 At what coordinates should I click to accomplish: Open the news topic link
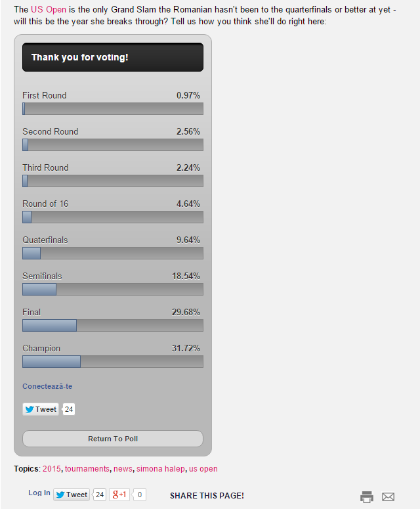(x=123, y=469)
